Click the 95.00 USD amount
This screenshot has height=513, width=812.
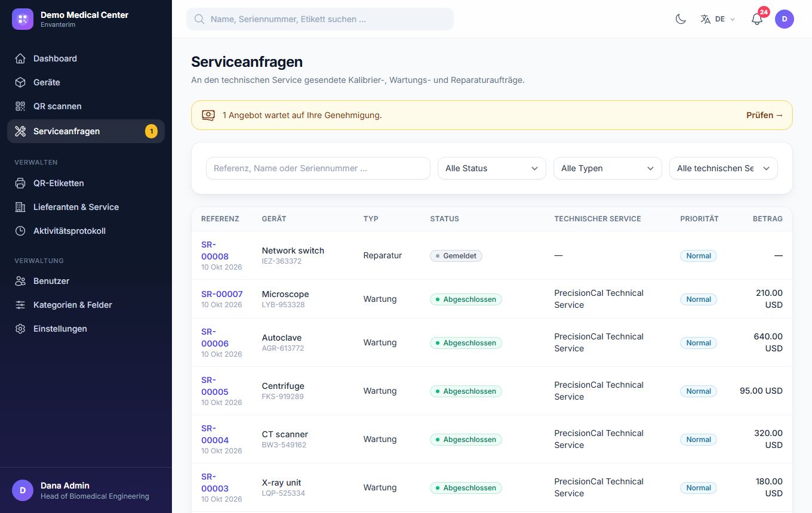click(761, 391)
